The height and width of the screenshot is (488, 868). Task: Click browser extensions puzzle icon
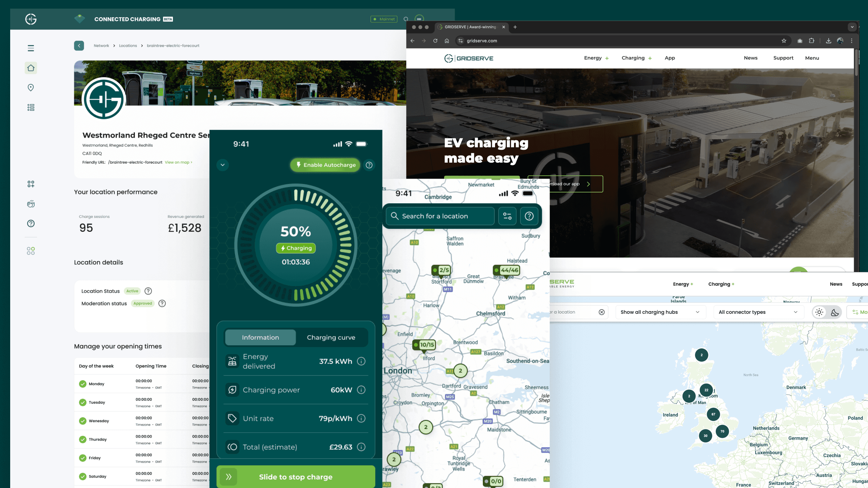(x=811, y=41)
